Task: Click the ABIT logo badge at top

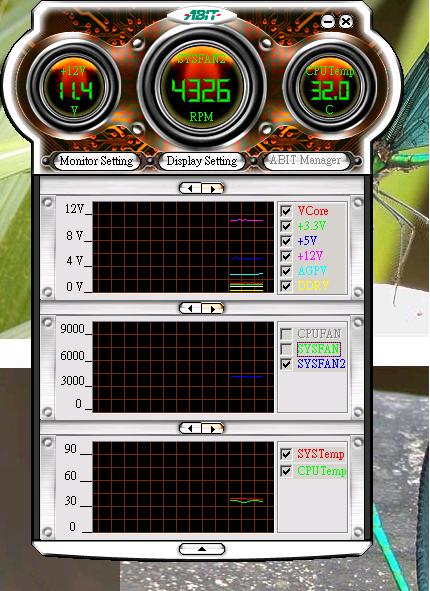Action: tap(202, 15)
